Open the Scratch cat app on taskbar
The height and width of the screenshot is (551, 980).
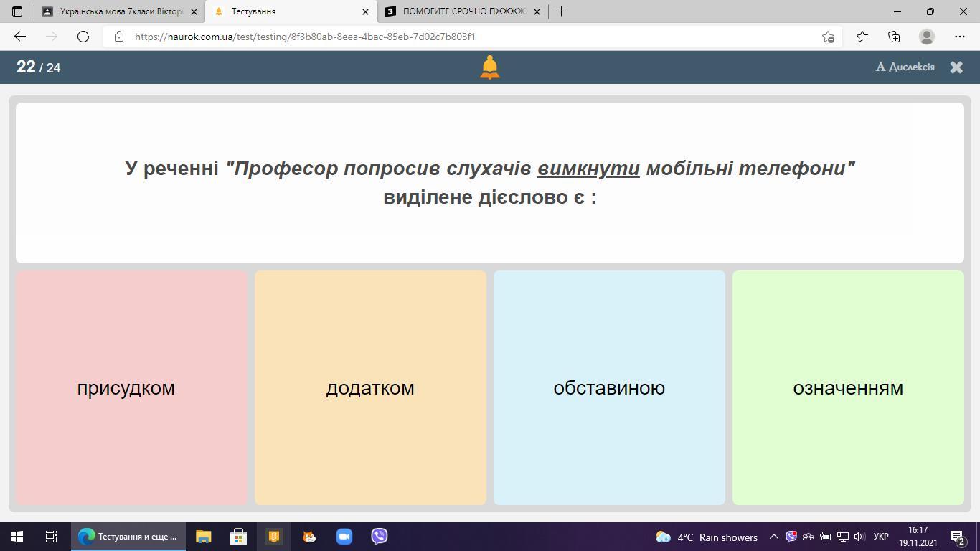[309, 537]
